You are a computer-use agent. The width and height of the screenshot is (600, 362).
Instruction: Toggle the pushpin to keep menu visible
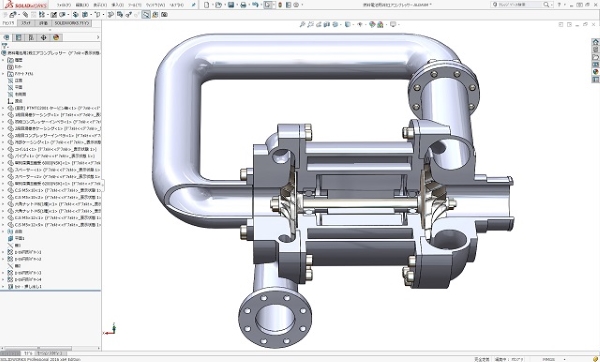(x=194, y=5)
